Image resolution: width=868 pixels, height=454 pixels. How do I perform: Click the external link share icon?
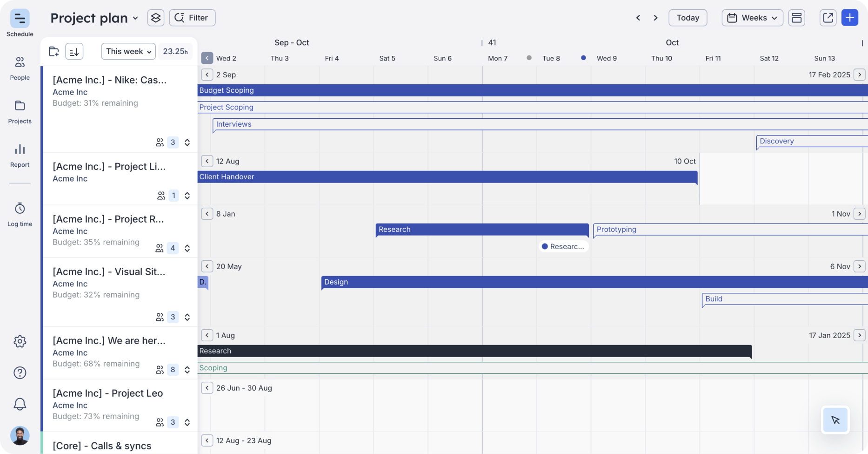tap(828, 17)
